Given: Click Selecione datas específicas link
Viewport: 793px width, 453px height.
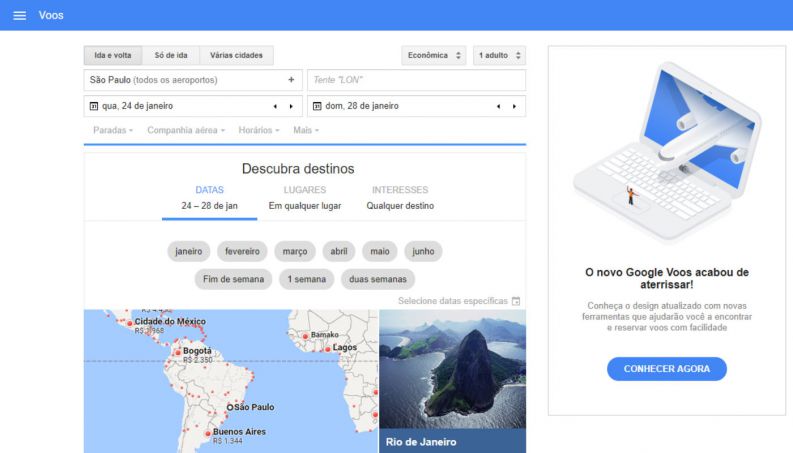Looking at the screenshot, I should coord(453,301).
